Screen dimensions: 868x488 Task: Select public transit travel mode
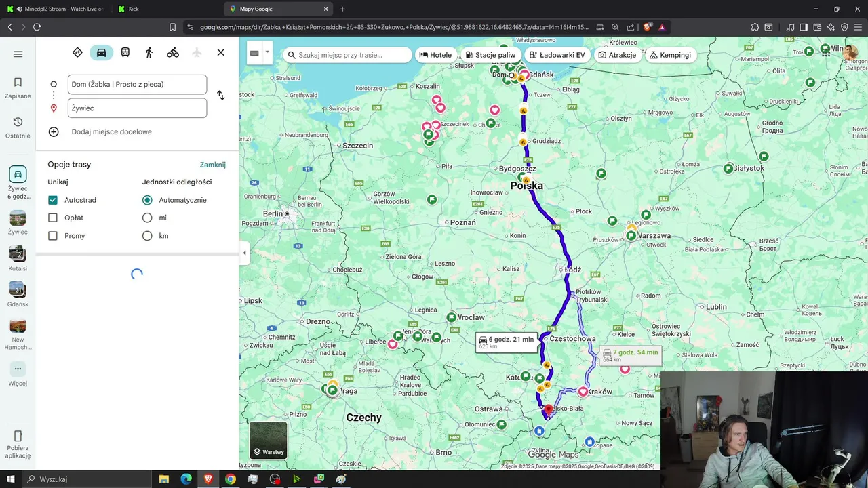click(125, 52)
